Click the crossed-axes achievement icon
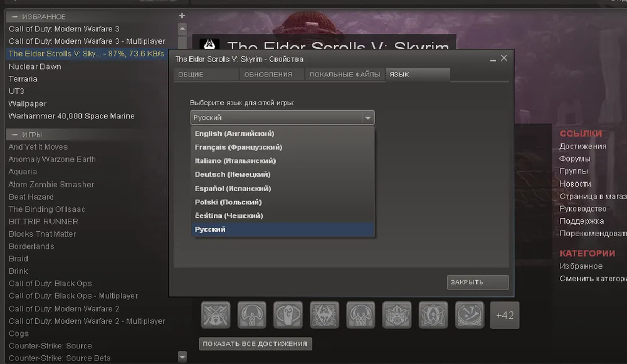This screenshot has width=627, height=364. (x=216, y=315)
